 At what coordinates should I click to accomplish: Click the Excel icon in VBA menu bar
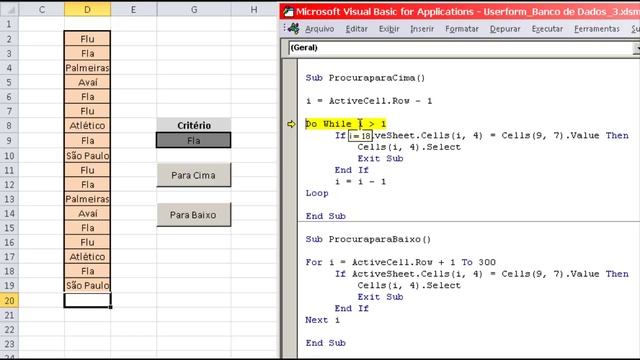293,29
